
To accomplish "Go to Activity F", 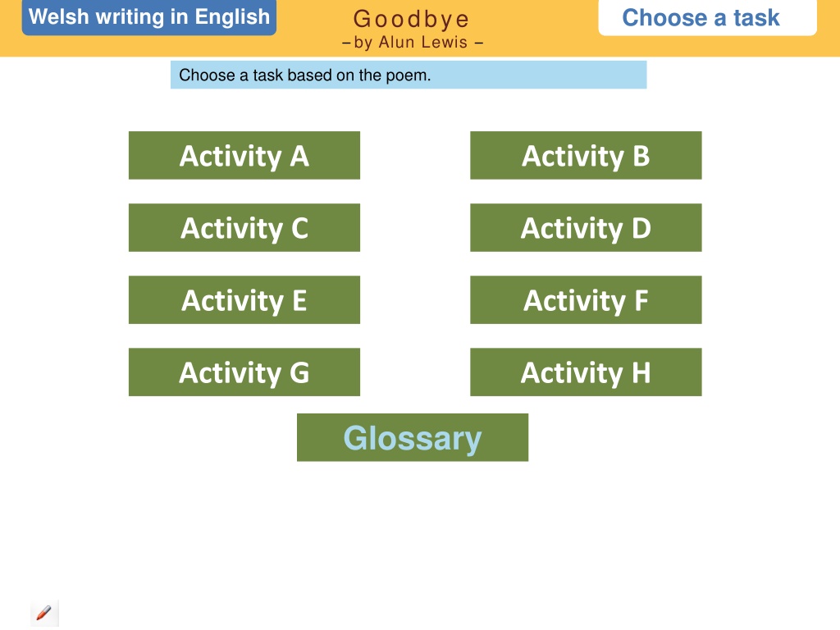I will [x=586, y=300].
